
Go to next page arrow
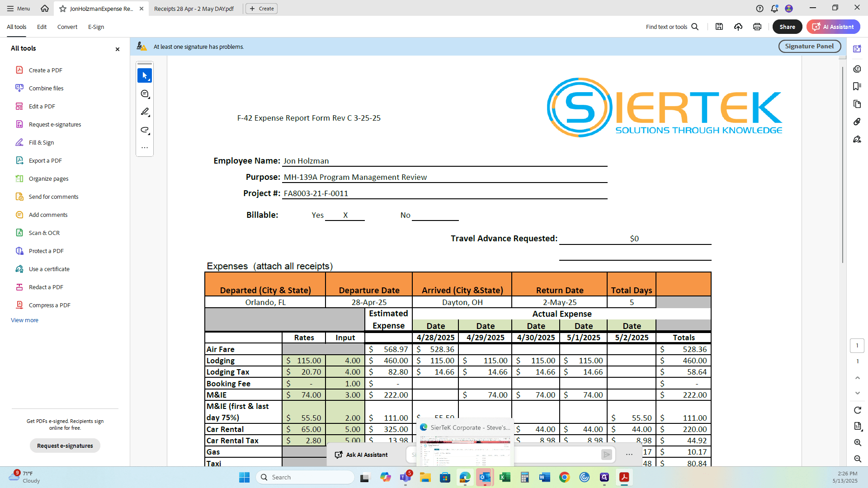tap(857, 393)
